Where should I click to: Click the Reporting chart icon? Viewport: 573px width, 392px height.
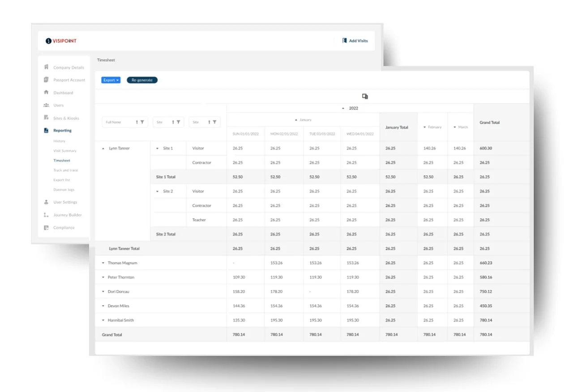coord(46,131)
